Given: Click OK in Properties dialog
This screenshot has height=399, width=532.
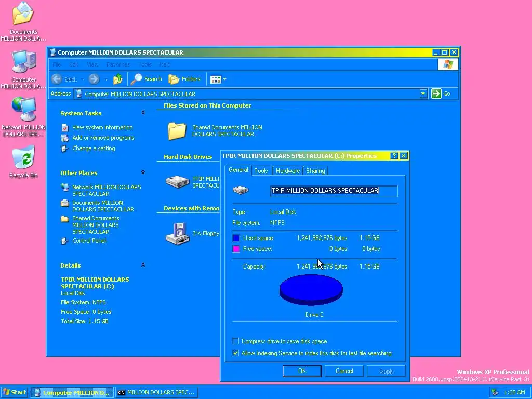Looking at the screenshot, I should click(x=302, y=371).
